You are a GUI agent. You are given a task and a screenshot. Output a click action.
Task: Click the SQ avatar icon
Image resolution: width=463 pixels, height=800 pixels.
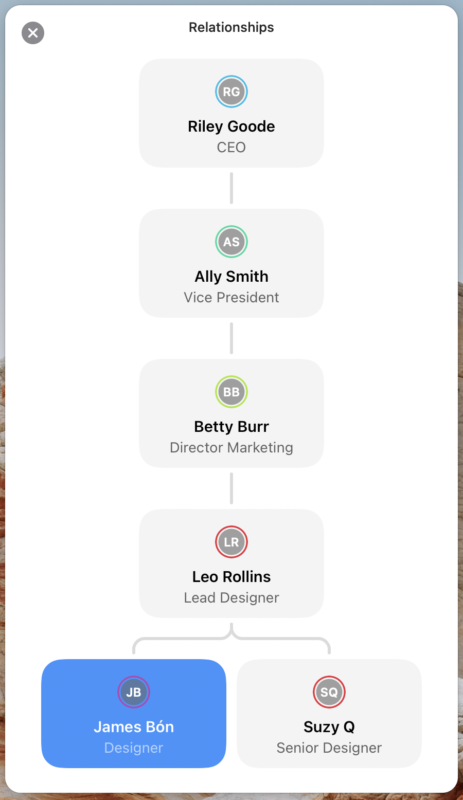(x=329, y=692)
